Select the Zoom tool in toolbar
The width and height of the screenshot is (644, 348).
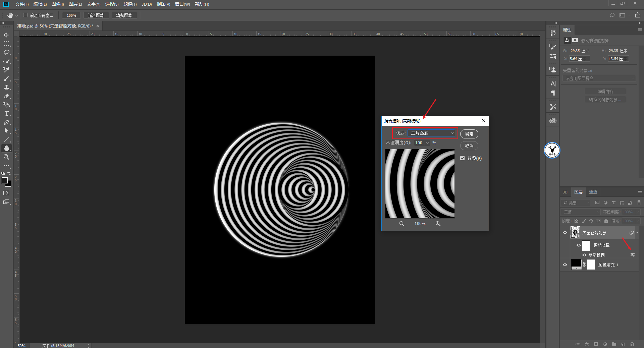click(6, 157)
